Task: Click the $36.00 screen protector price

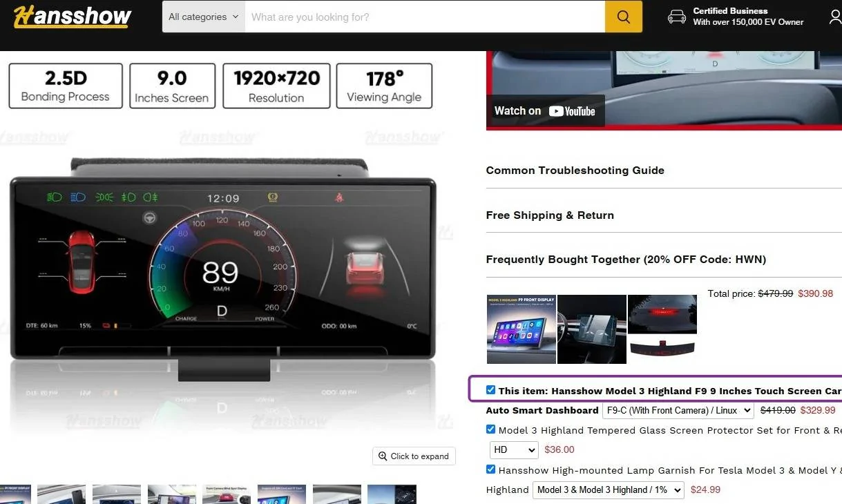Action: click(x=559, y=449)
